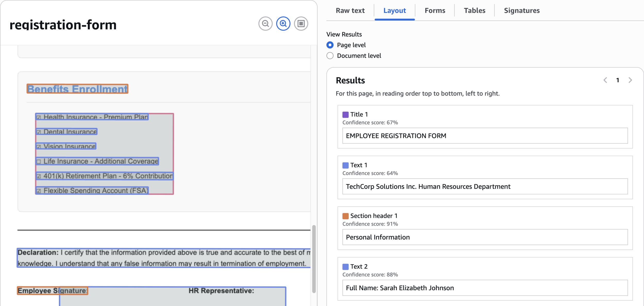Image resolution: width=644 pixels, height=306 pixels.
Task: Click the zoom out magnifier icon
Action: point(265,24)
